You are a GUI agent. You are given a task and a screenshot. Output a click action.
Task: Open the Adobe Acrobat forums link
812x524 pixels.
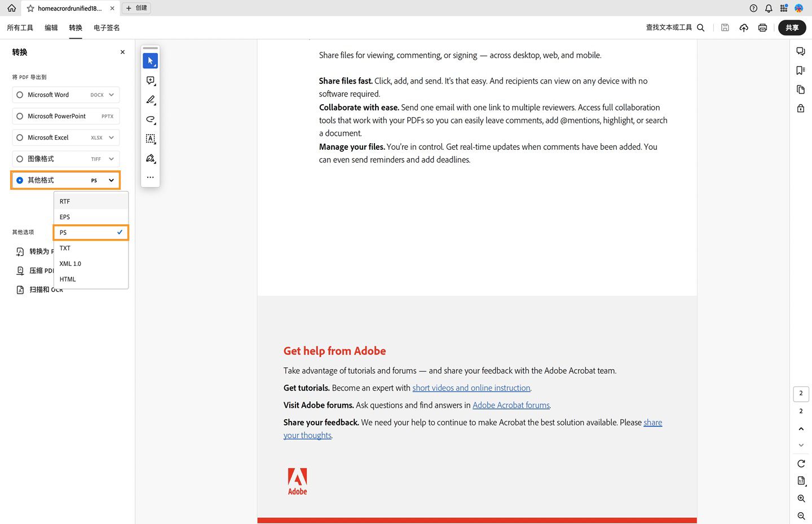(511, 405)
